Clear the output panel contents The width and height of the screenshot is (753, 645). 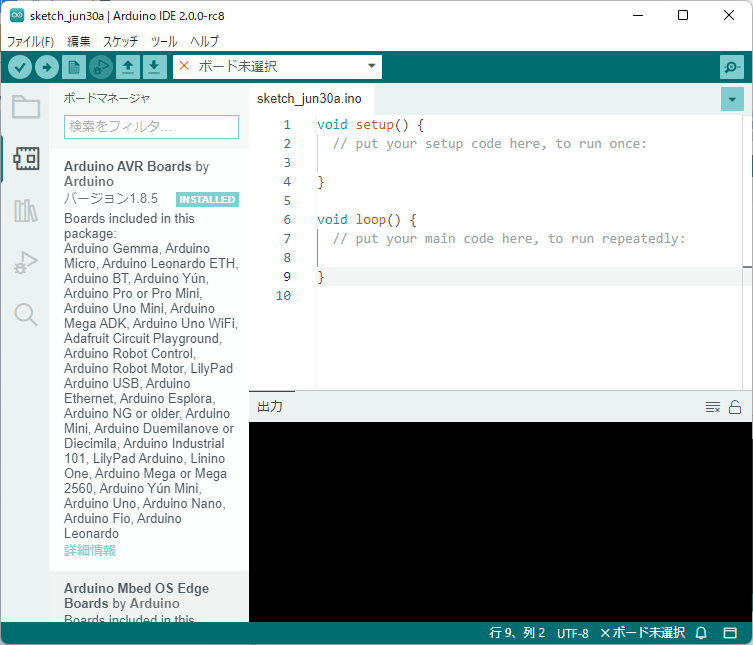[713, 407]
